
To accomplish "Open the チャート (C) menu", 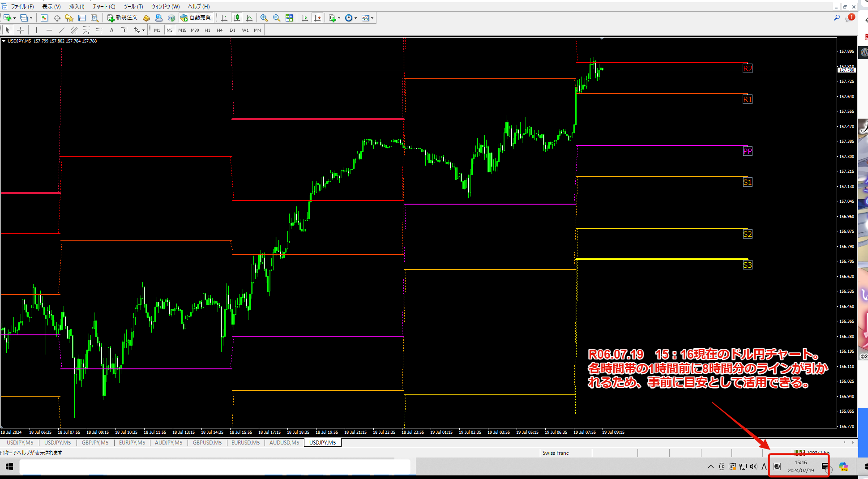I will tap(104, 7).
